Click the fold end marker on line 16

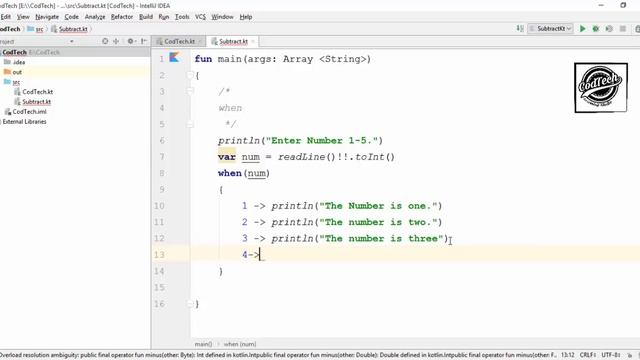coord(190,304)
